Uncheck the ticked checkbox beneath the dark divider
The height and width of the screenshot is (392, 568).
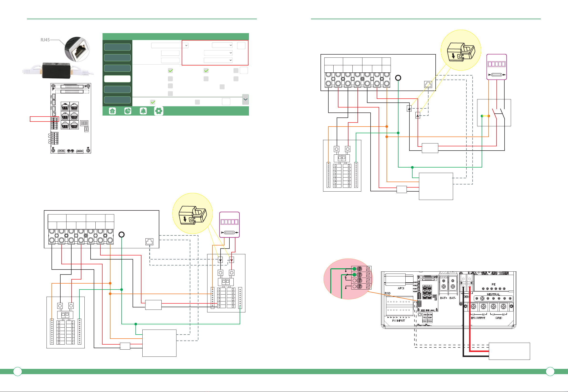pyautogui.click(x=153, y=102)
